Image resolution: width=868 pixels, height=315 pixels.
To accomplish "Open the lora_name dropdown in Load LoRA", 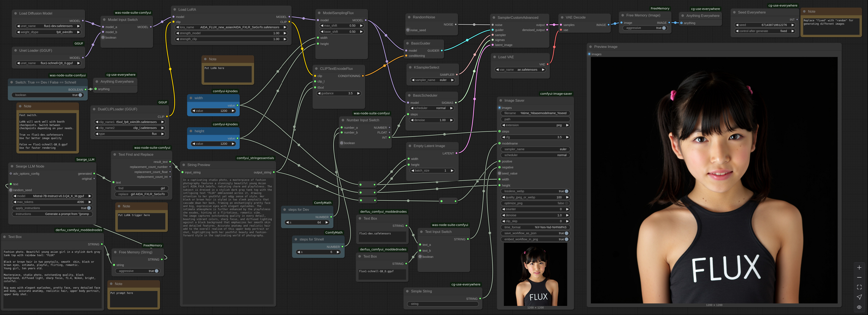I will click(231, 27).
